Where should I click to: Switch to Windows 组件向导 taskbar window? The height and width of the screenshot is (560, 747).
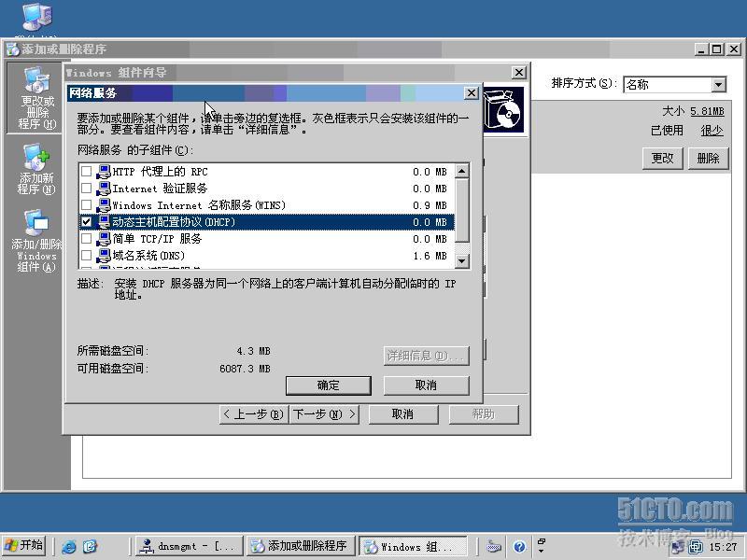(x=413, y=546)
